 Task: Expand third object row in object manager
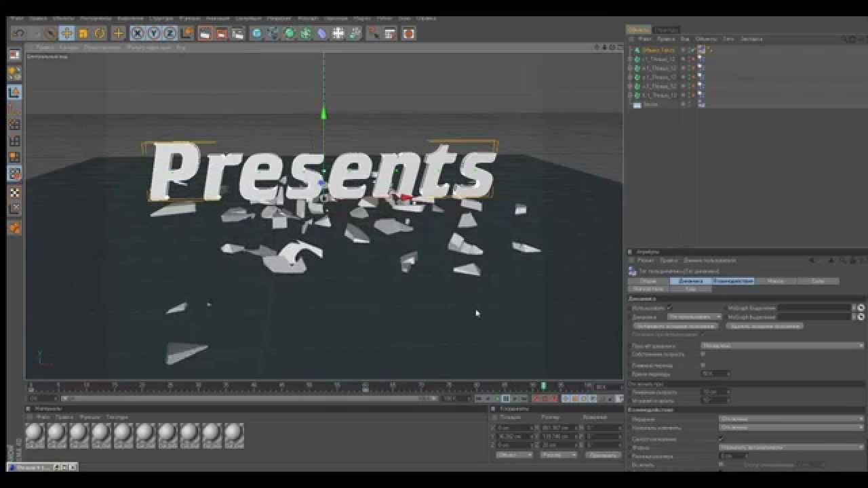point(631,68)
